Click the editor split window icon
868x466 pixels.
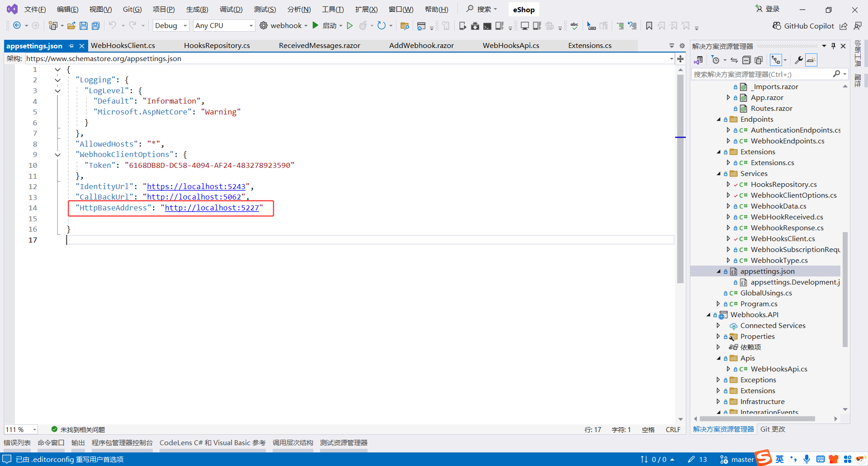coord(680,58)
